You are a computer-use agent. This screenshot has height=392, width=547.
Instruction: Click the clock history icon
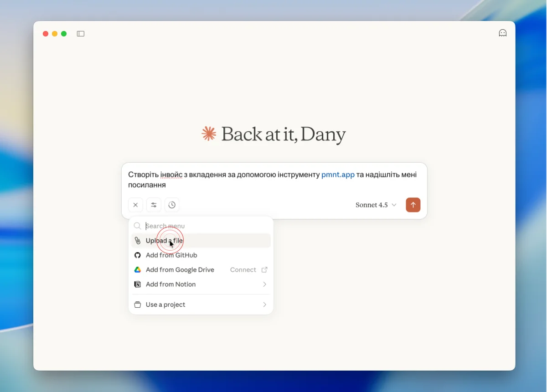[x=172, y=205]
